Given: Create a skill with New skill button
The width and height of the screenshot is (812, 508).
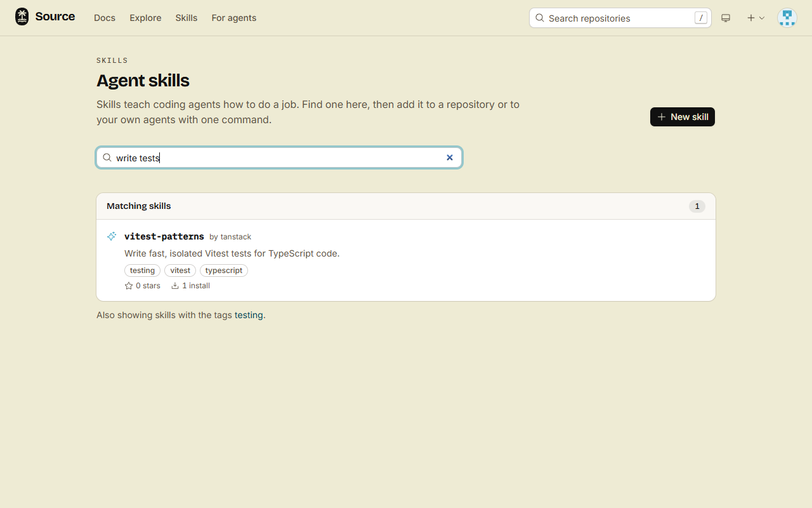Looking at the screenshot, I should pos(683,117).
